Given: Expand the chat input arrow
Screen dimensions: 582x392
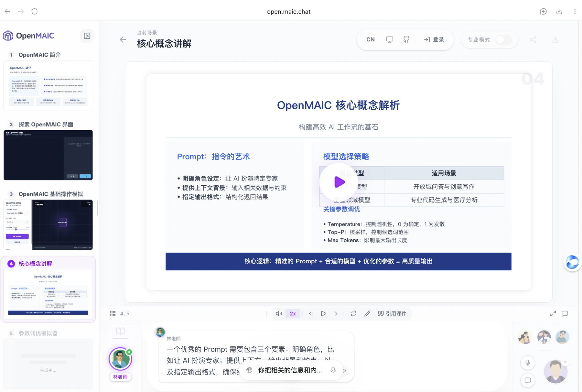Looking at the screenshot, I should (x=345, y=371).
